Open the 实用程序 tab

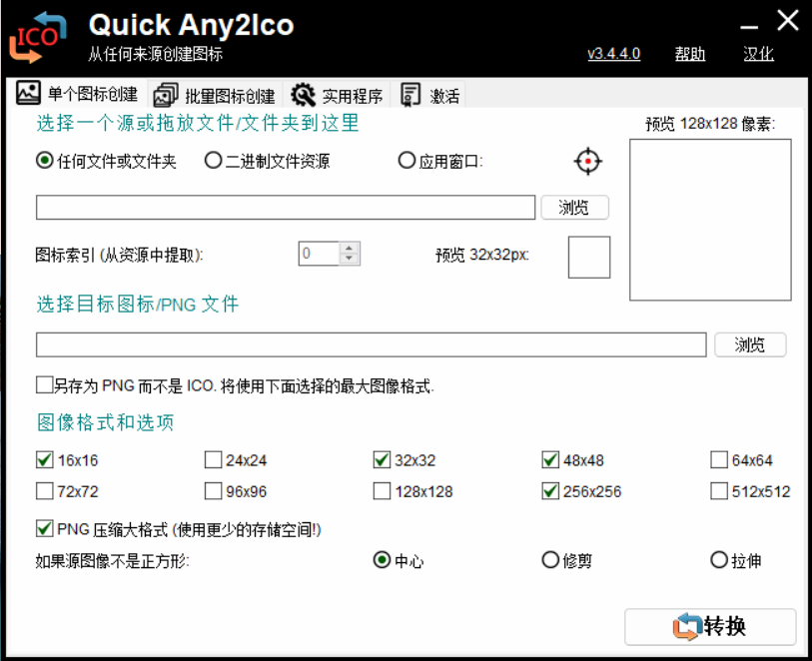338,96
